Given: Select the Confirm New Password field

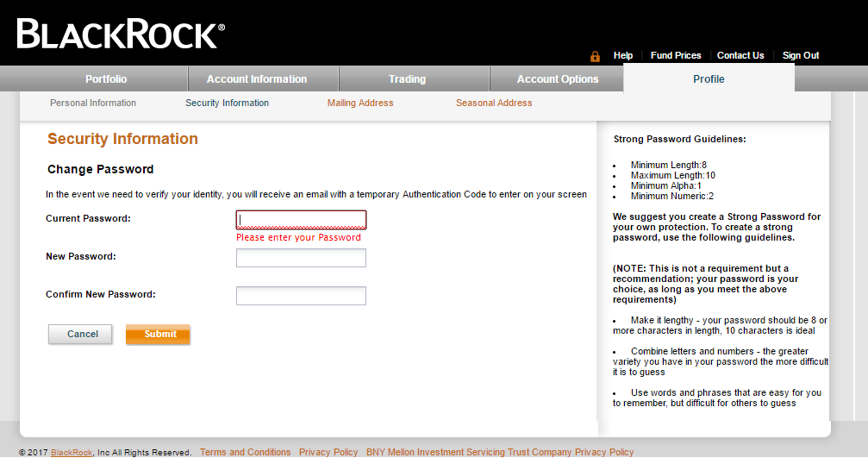Looking at the screenshot, I should [301, 296].
